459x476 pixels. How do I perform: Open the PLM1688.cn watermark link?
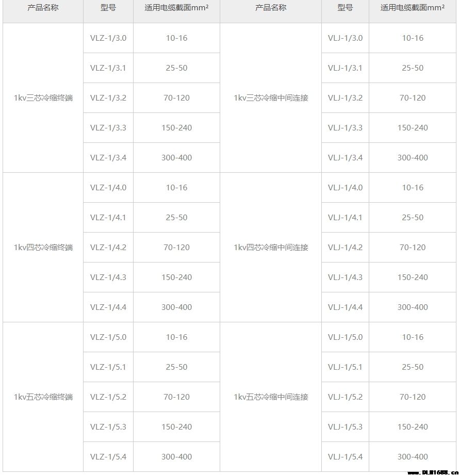point(432,472)
